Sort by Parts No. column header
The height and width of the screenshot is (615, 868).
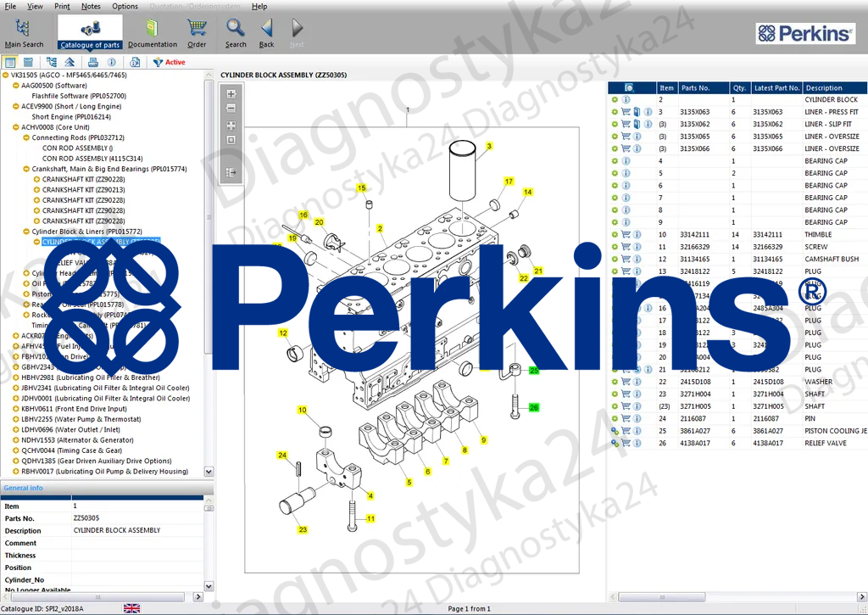click(x=703, y=87)
